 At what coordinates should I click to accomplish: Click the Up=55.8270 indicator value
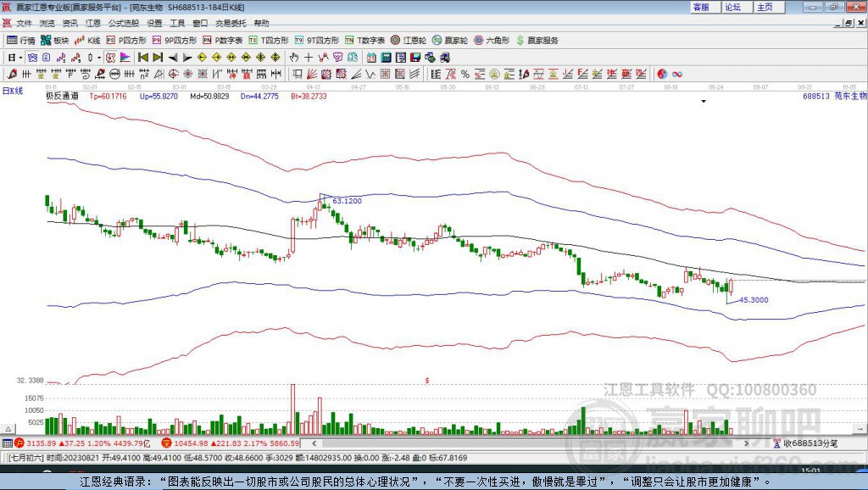tap(159, 96)
